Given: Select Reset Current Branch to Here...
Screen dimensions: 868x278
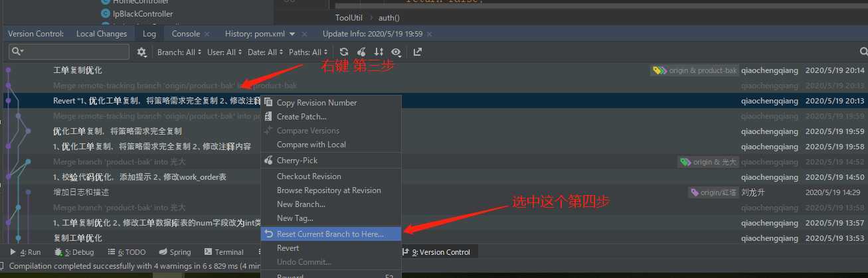Looking at the screenshot, I should (x=330, y=234).
